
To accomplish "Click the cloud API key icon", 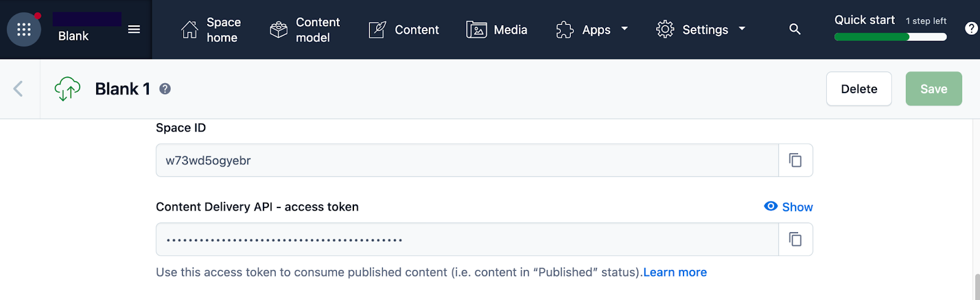I will 67,89.
